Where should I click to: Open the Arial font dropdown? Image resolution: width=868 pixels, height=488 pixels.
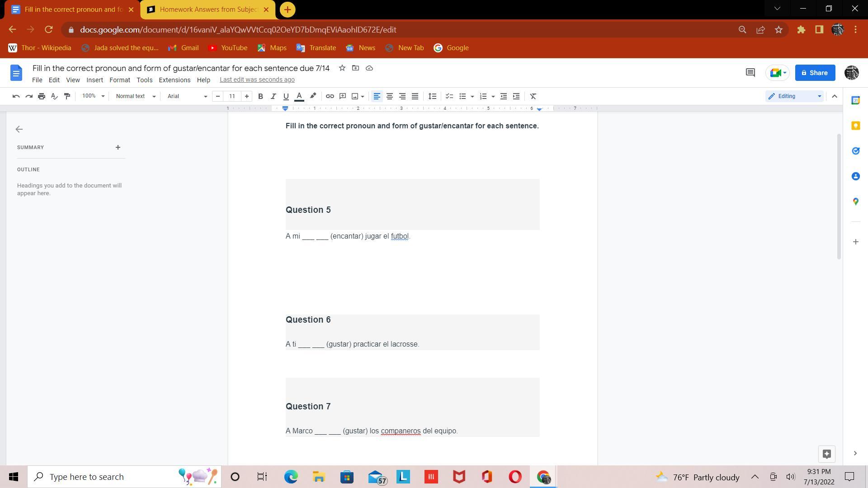pos(187,96)
